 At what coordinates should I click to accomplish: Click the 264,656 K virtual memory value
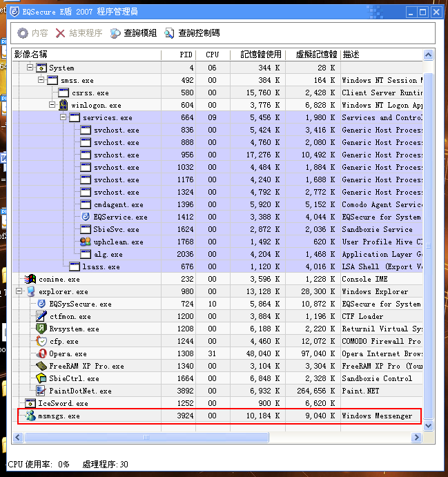[x=315, y=391]
